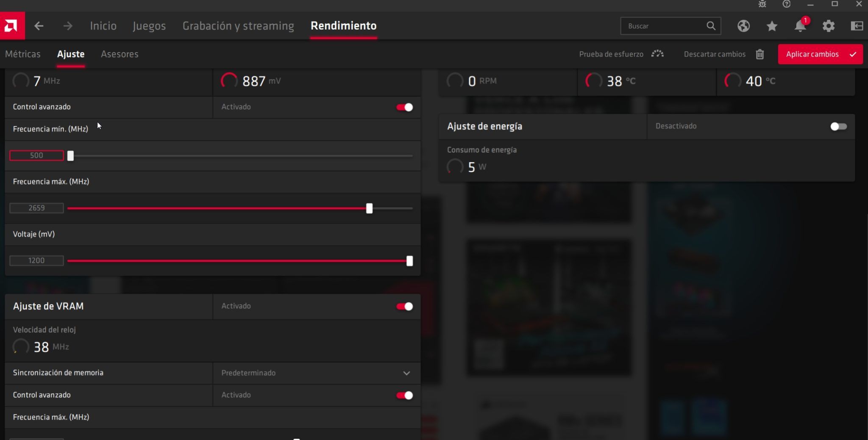
Task: Switch to the Métricas tab
Action: [x=23, y=54]
